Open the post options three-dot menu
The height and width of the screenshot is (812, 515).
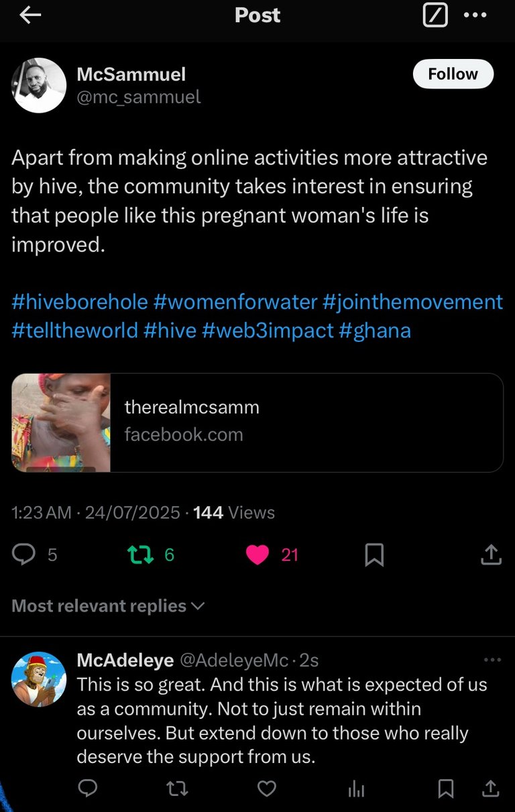(x=475, y=15)
